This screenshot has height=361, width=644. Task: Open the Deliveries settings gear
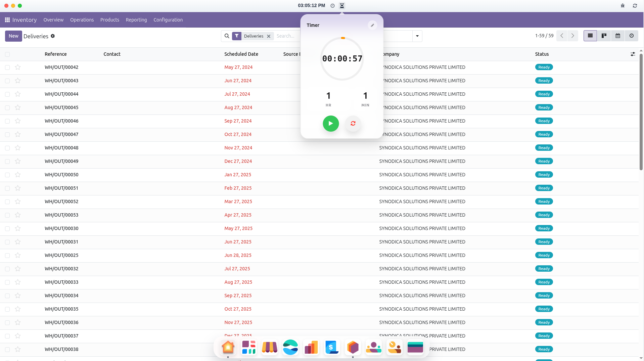tap(53, 36)
